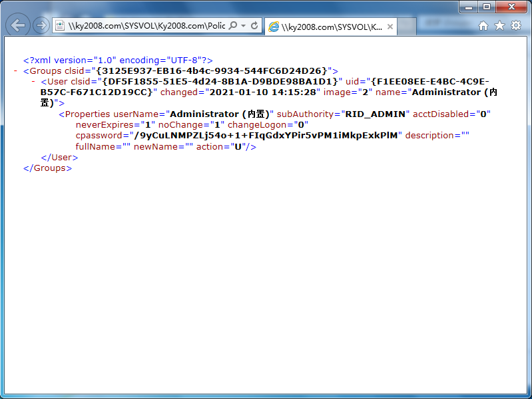Open the Tools gear icon
Screen dimensions: 532x399
516,26
